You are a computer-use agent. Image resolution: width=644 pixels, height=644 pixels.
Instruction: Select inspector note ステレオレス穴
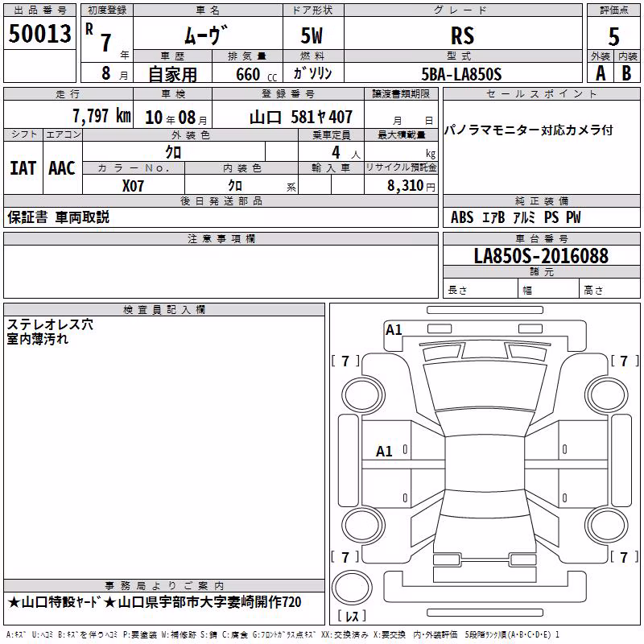(50, 324)
